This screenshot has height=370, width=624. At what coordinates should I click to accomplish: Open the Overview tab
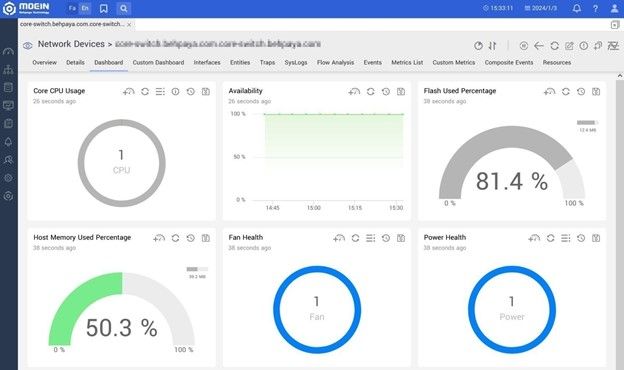(45, 62)
